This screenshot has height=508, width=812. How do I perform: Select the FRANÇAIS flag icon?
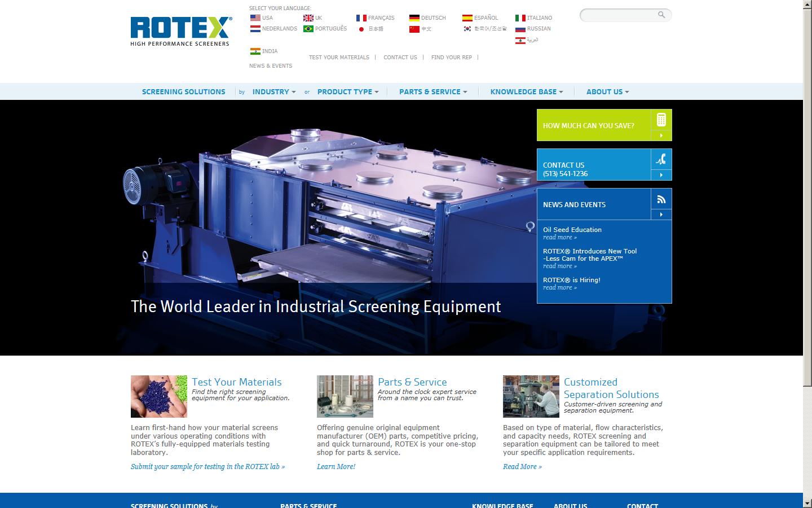tap(361, 17)
